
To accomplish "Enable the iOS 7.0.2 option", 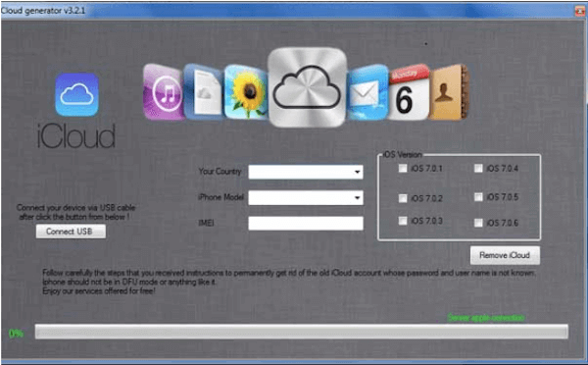I will tap(403, 198).
